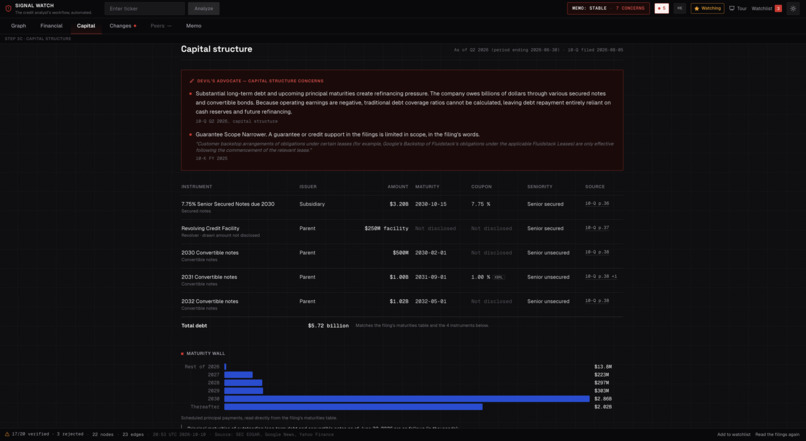Click the $13.8M Rest of 2026 value

pyautogui.click(x=603, y=367)
